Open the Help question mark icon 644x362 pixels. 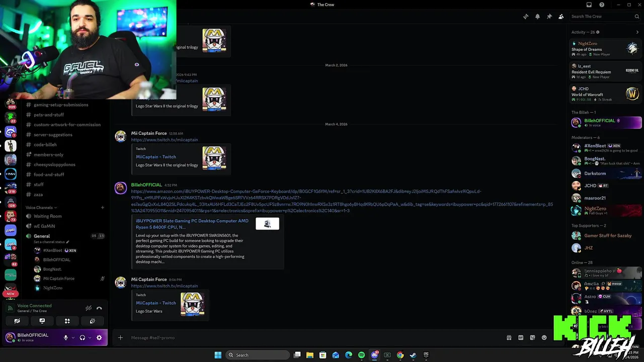(602, 5)
